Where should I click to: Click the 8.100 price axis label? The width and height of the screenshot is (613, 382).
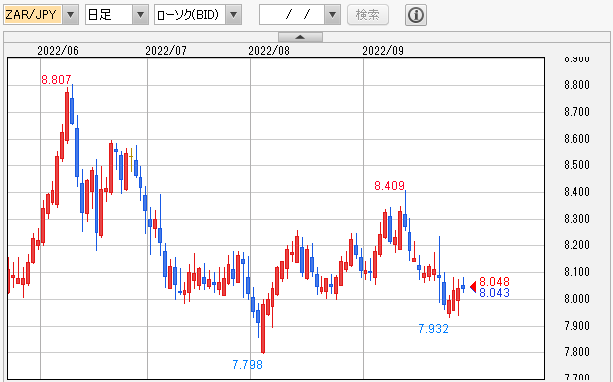click(x=577, y=272)
